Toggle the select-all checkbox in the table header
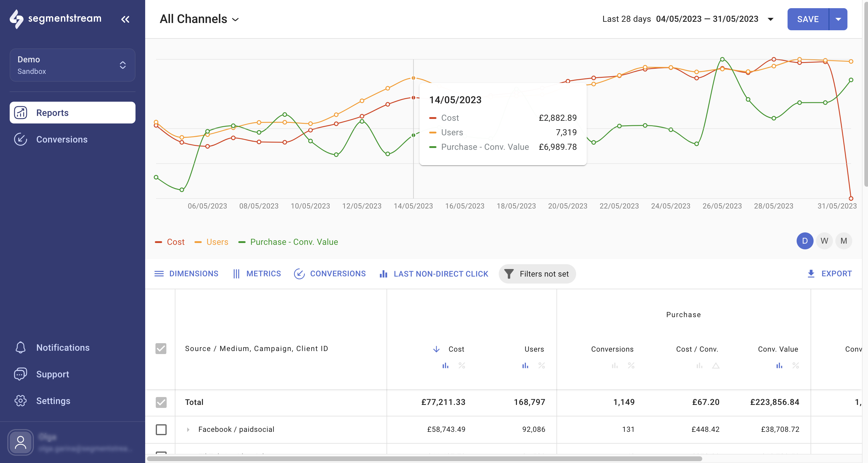The width and height of the screenshot is (868, 463). click(162, 349)
